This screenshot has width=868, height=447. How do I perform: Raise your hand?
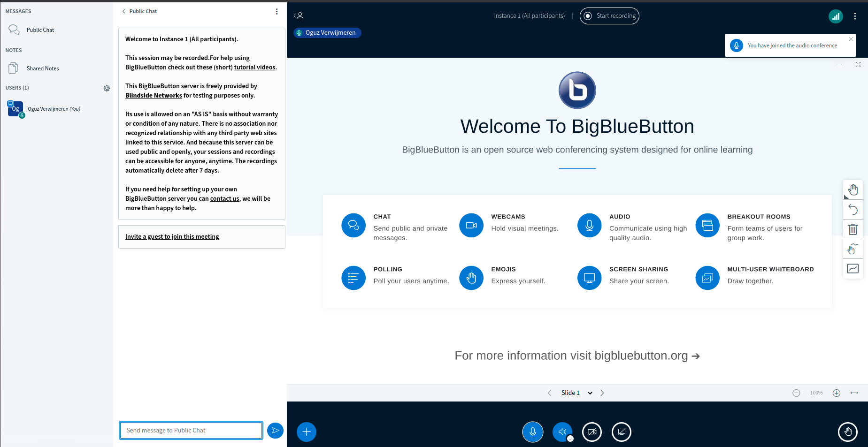[x=848, y=432]
